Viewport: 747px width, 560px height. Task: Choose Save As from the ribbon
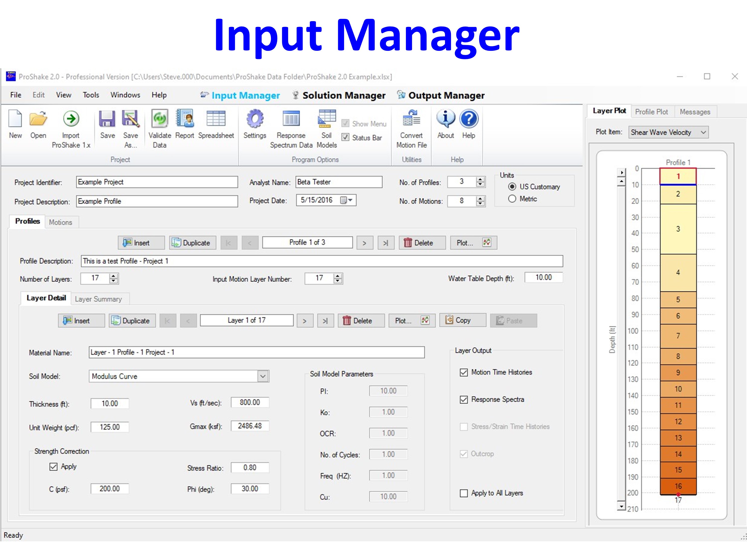click(x=130, y=129)
